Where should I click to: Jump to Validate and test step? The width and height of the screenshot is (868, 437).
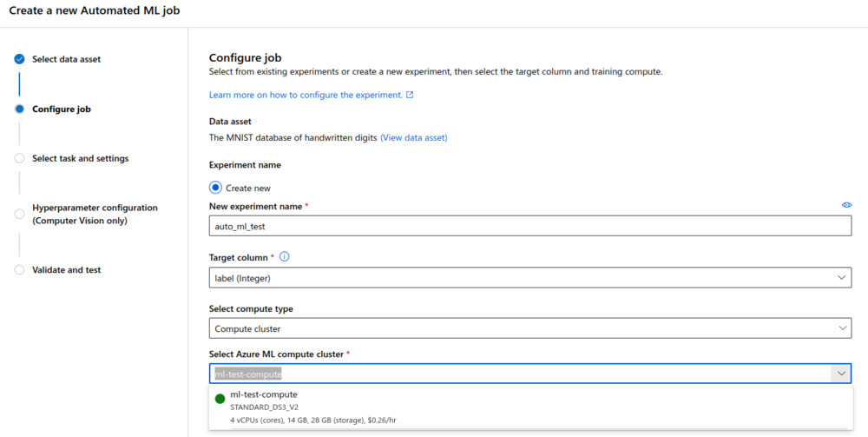tap(66, 270)
